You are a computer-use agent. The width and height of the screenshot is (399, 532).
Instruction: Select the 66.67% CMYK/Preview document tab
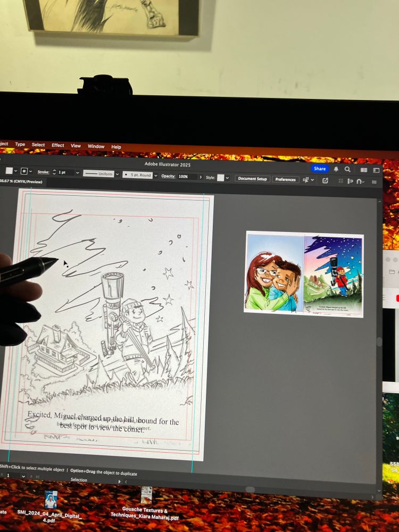21,181
